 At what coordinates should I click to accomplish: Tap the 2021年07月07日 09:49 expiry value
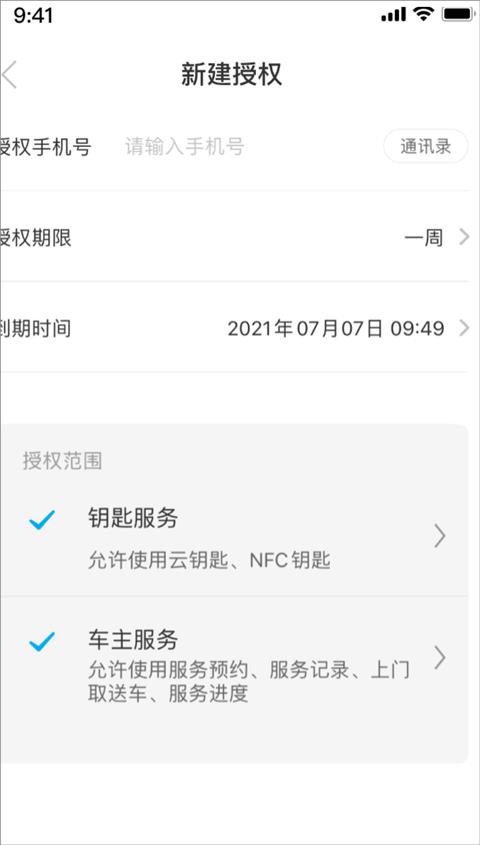click(336, 329)
